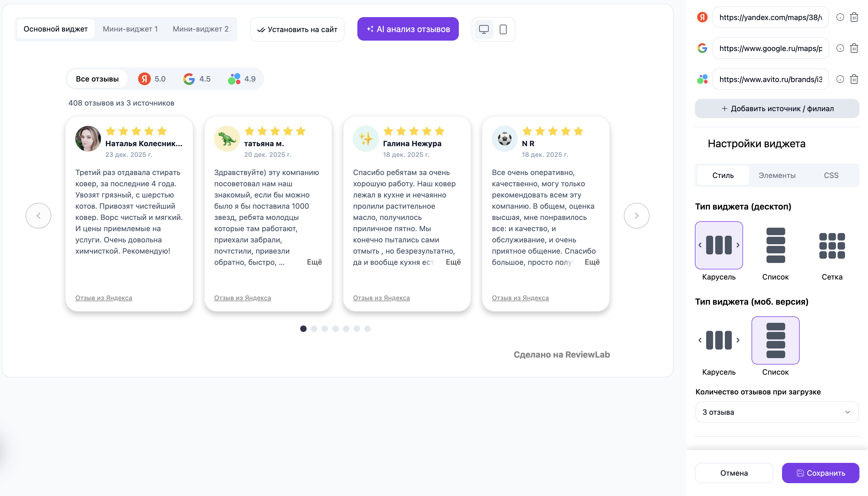The height and width of the screenshot is (496, 868).
Task: Select Карусель for mobile widget type
Action: point(718,340)
